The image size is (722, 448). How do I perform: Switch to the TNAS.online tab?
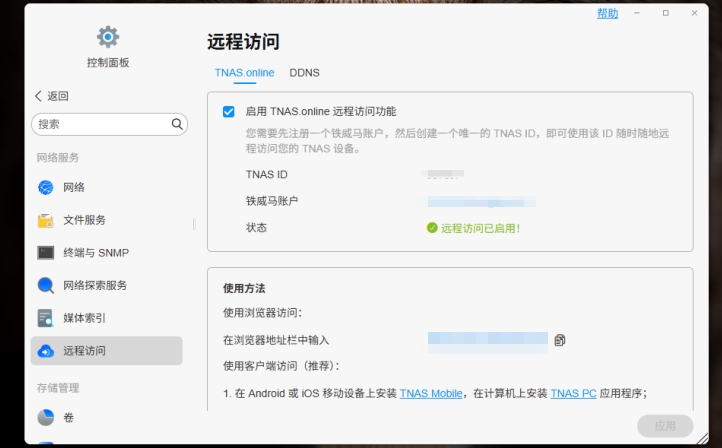point(245,73)
